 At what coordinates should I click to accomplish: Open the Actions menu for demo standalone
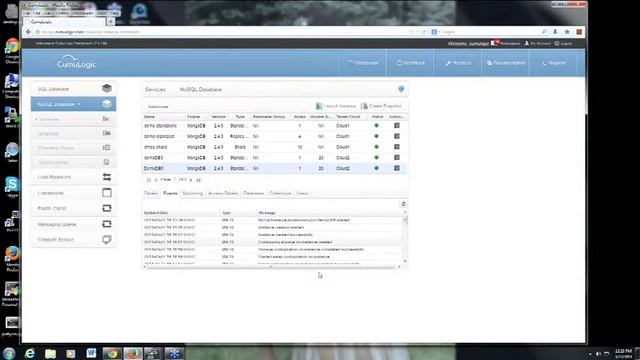point(397,126)
